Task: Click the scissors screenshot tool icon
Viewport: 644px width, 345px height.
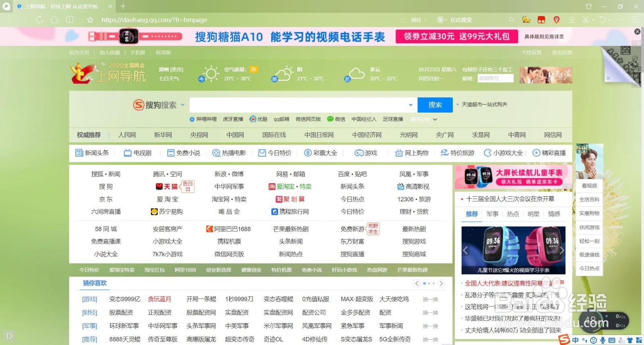Action: click(x=585, y=19)
